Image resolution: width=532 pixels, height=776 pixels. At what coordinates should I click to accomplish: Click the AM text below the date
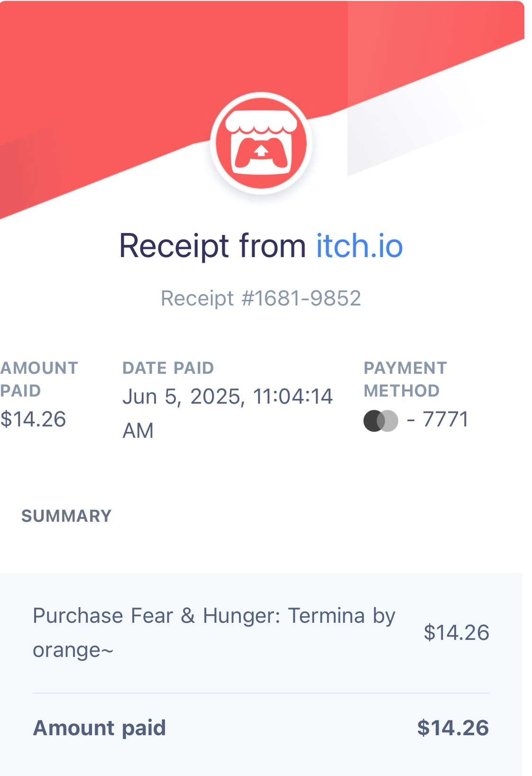(x=138, y=431)
